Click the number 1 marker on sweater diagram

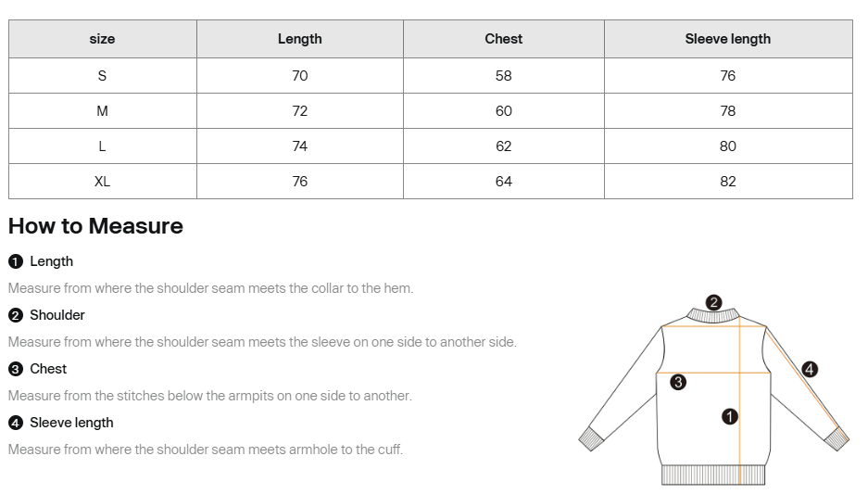[x=730, y=417]
